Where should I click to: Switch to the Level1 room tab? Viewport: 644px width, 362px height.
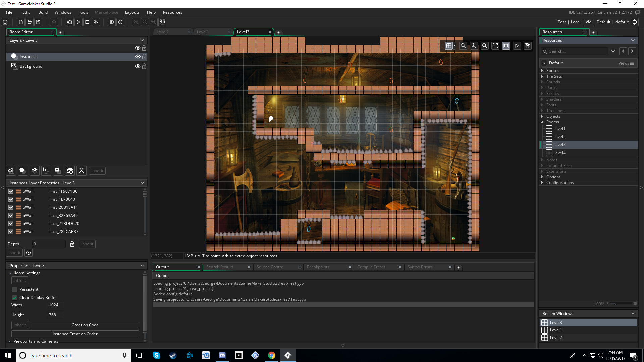[x=203, y=32]
